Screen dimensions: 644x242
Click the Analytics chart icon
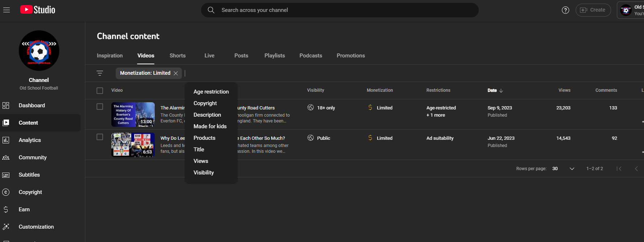[x=6, y=140]
